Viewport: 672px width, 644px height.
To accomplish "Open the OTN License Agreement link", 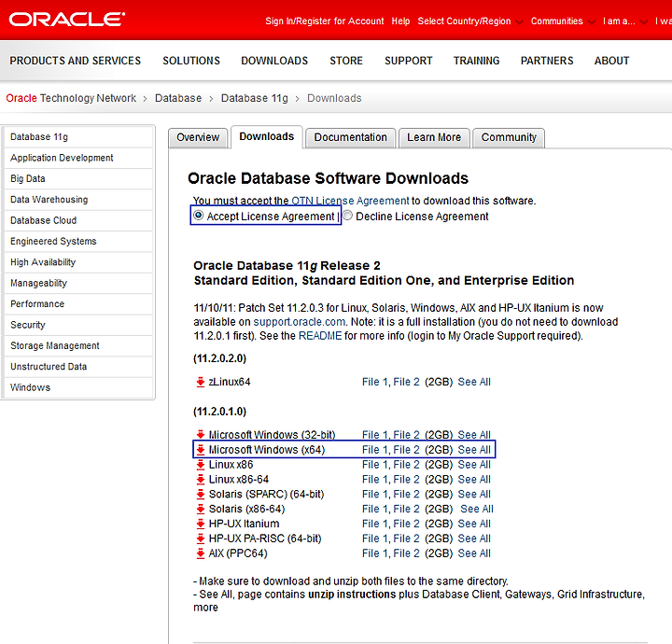I will pos(350,201).
